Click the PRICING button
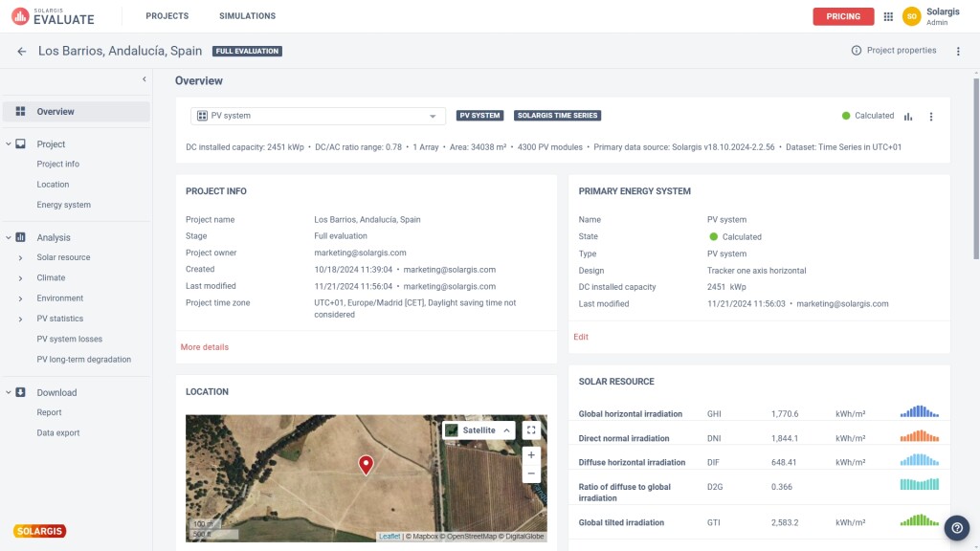This screenshot has height=551, width=980. tap(843, 15)
